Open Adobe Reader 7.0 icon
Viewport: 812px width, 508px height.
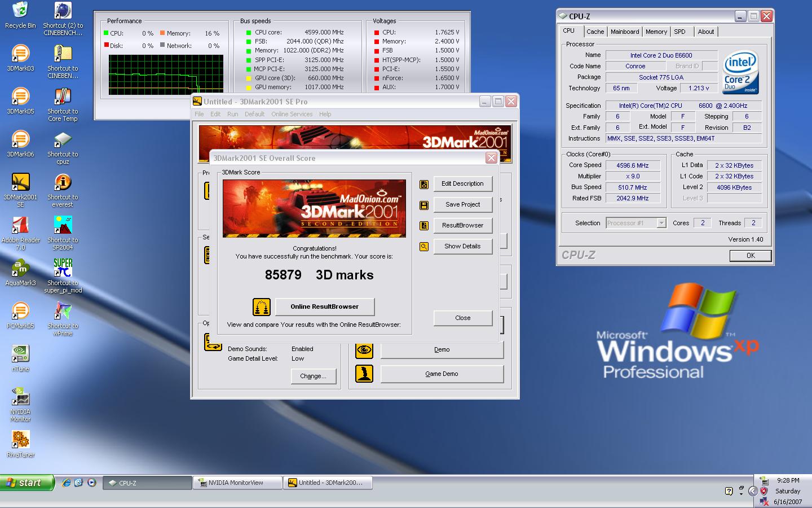(20, 233)
